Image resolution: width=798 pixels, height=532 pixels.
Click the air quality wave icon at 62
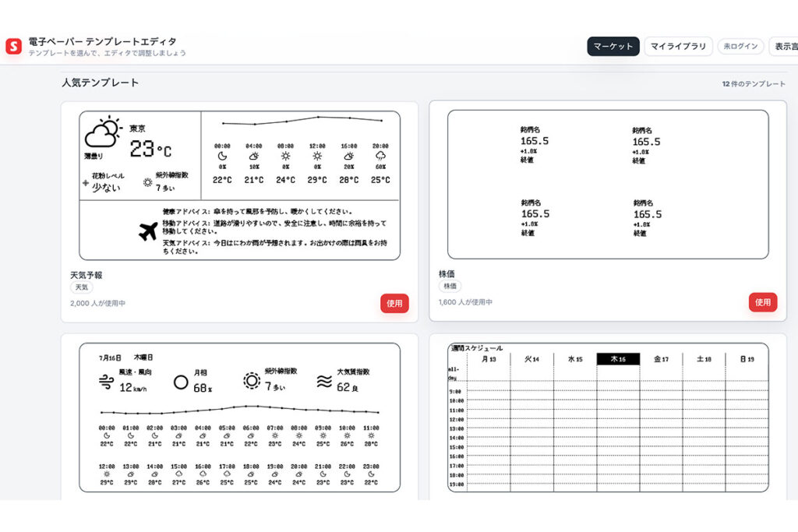pyautogui.click(x=324, y=382)
